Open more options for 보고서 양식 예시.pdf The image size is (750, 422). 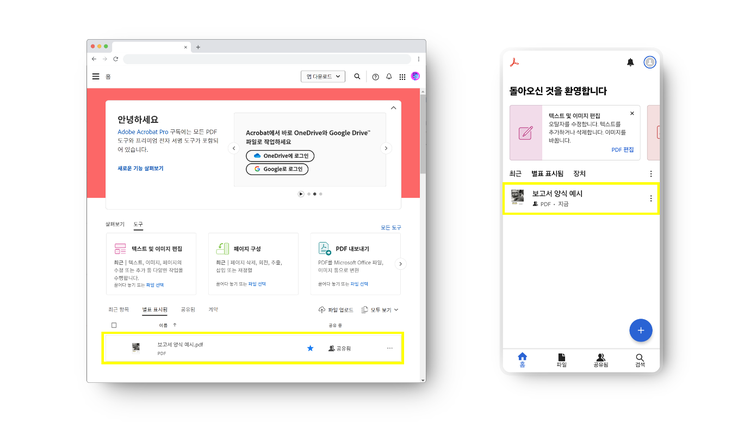390,348
